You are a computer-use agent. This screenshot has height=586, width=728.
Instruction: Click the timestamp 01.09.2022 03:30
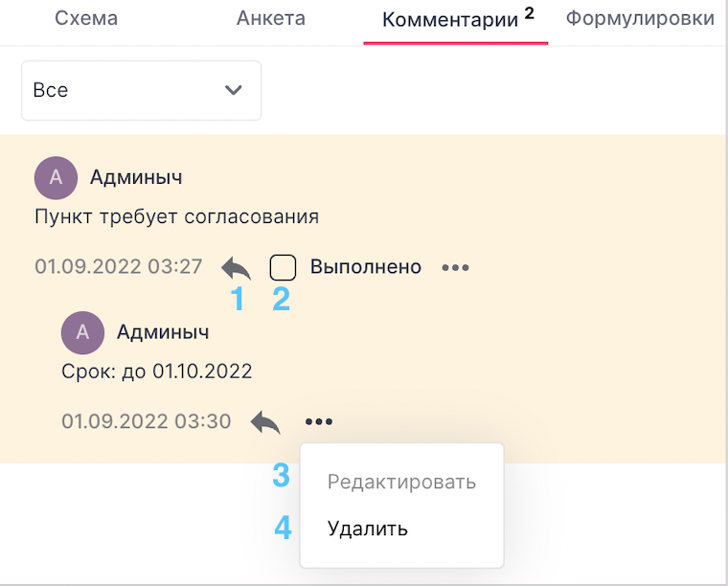click(x=147, y=421)
